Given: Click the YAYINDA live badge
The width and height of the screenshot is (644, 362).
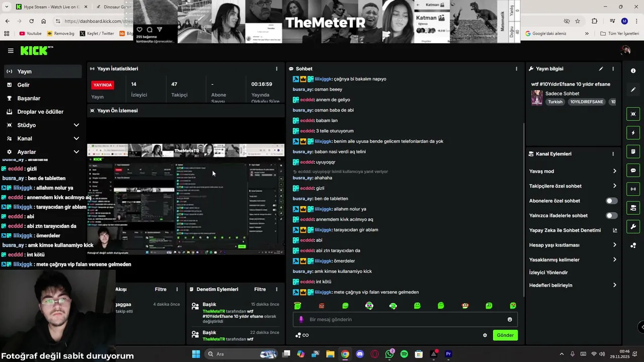Looking at the screenshot, I should click(x=103, y=85).
